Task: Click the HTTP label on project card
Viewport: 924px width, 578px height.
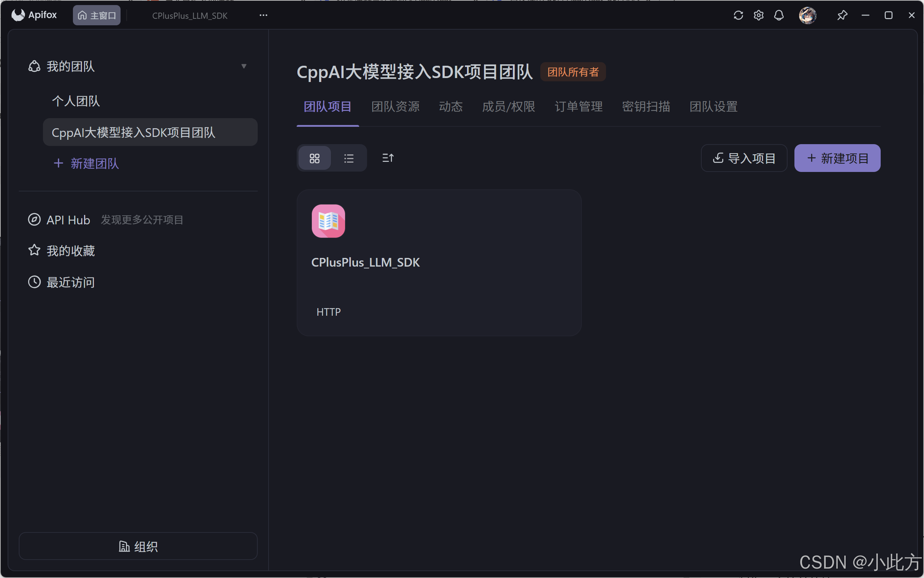Action: (328, 312)
